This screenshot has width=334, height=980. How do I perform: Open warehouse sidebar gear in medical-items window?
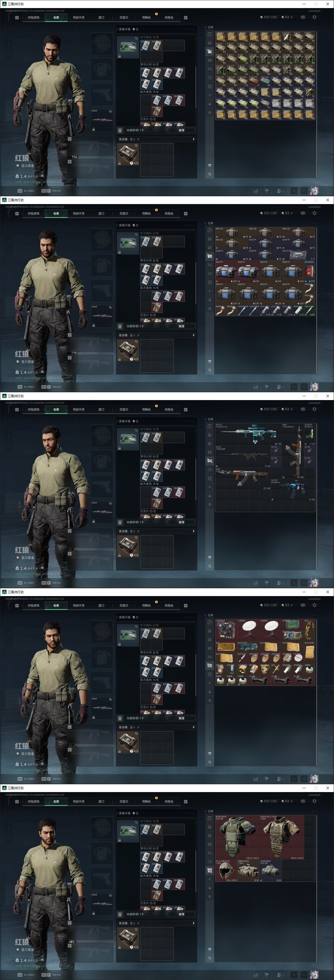tap(210, 308)
